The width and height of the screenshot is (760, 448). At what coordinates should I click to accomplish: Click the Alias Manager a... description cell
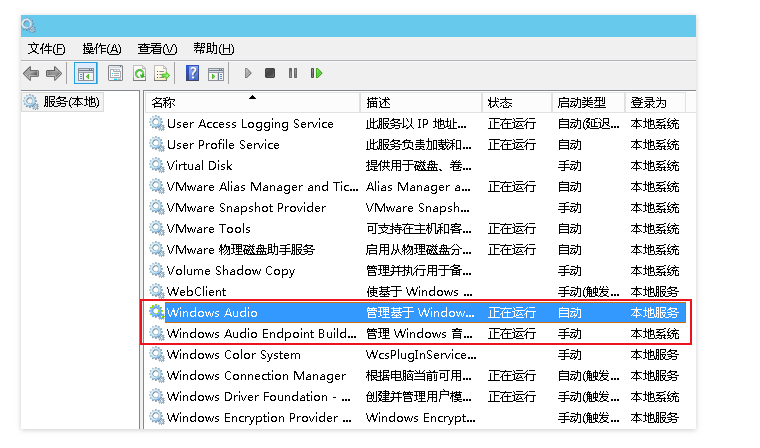418,187
